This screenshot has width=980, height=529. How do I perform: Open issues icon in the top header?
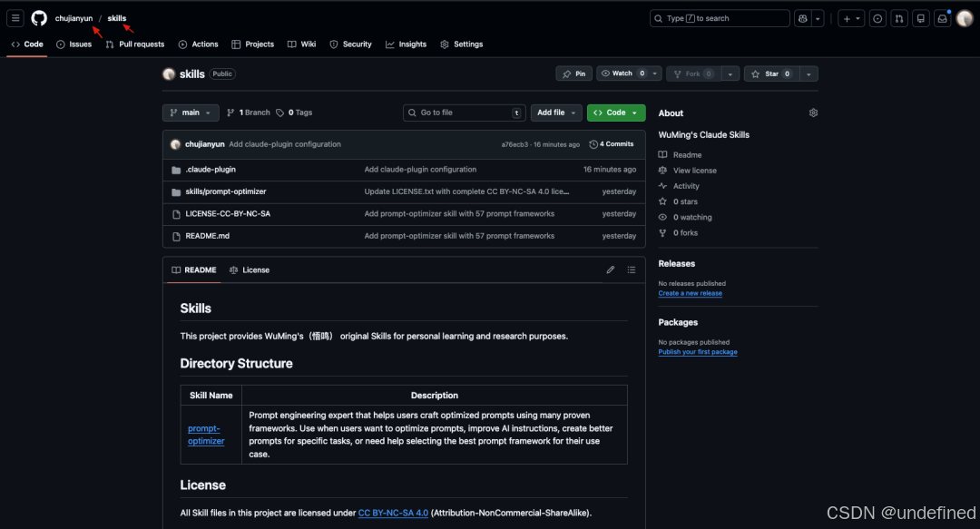877,19
